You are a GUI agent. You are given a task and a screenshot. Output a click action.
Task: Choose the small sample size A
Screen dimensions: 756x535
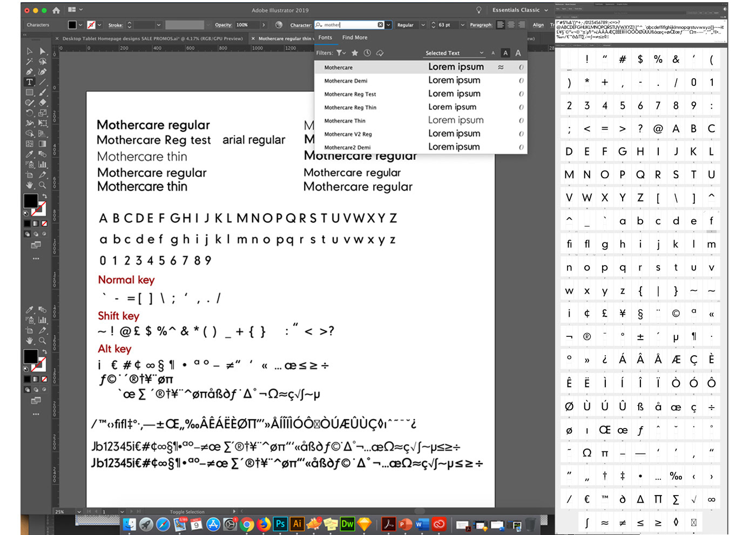[x=493, y=53]
